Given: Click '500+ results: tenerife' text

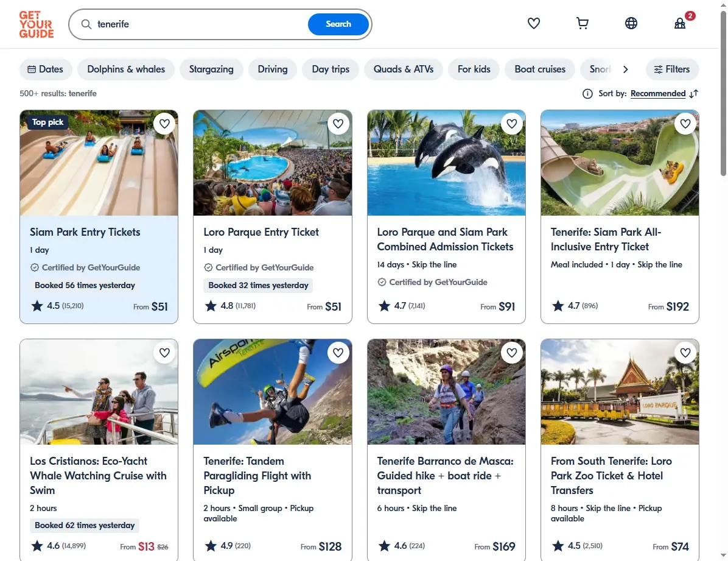Looking at the screenshot, I should click(58, 93).
